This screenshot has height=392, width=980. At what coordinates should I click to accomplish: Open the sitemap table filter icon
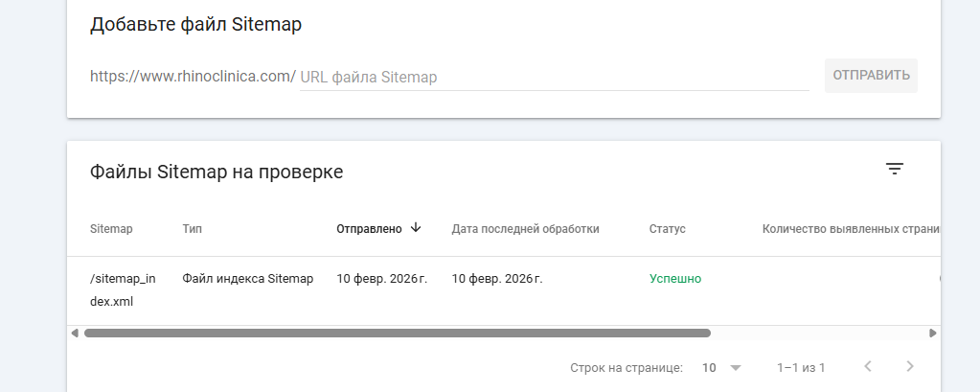pyautogui.click(x=894, y=170)
